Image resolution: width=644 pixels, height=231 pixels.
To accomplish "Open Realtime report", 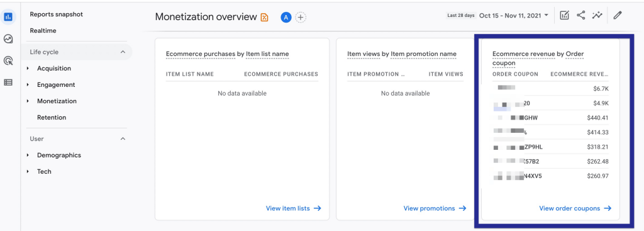I will [x=43, y=31].
